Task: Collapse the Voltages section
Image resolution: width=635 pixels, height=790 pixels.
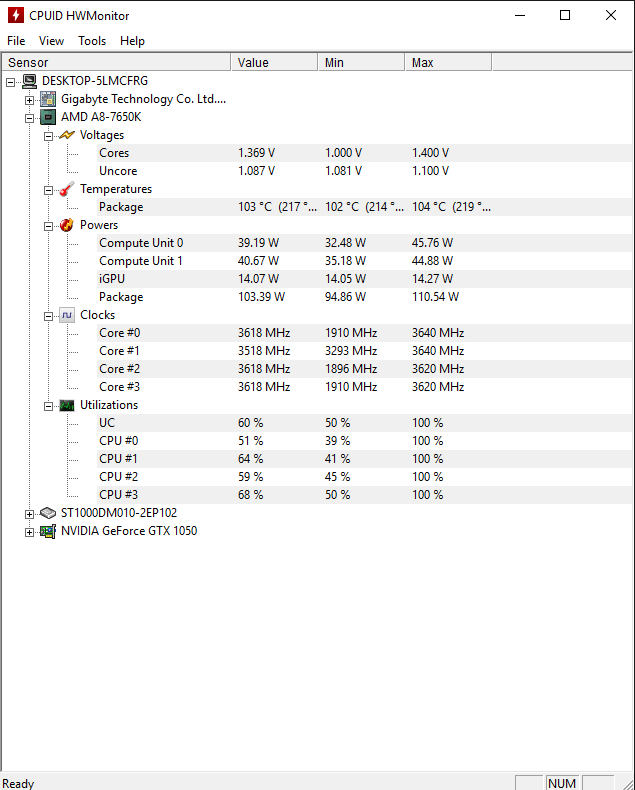Action: (48, 136)
